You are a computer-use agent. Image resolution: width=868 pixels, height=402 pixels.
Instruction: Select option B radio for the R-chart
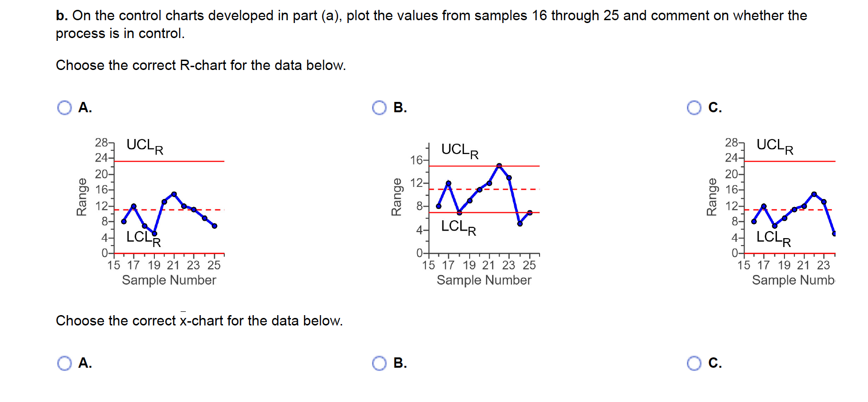[x=379, y=108]
